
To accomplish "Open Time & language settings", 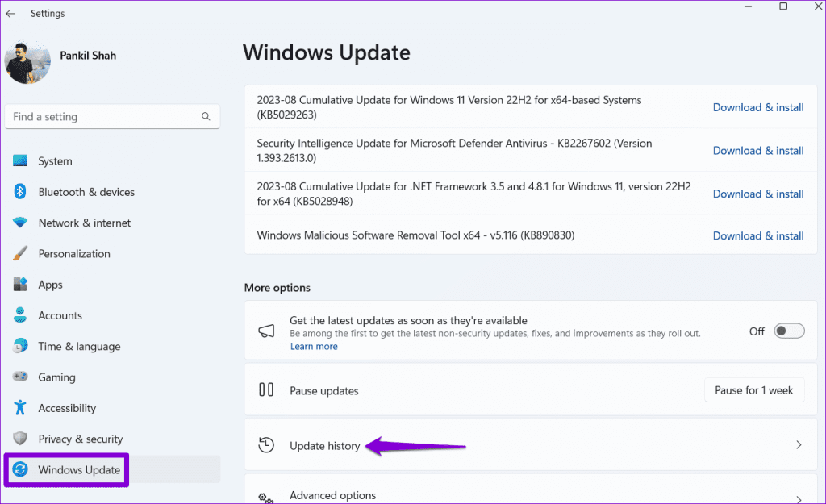I will [x=79, y=346].
